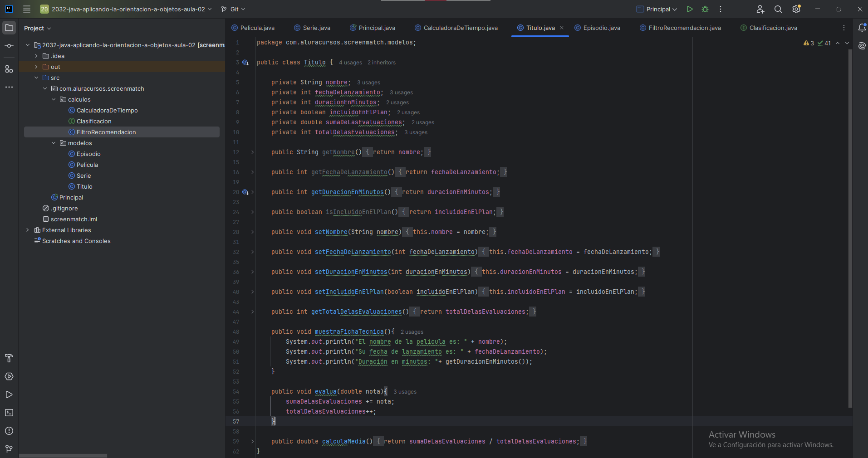868x458 pixels.
Task: Open the warnings inspection widget
Action: point(817,44)
